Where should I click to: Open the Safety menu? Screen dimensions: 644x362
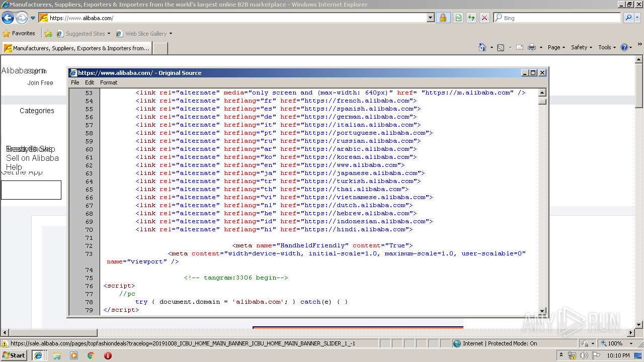point(582,47)
